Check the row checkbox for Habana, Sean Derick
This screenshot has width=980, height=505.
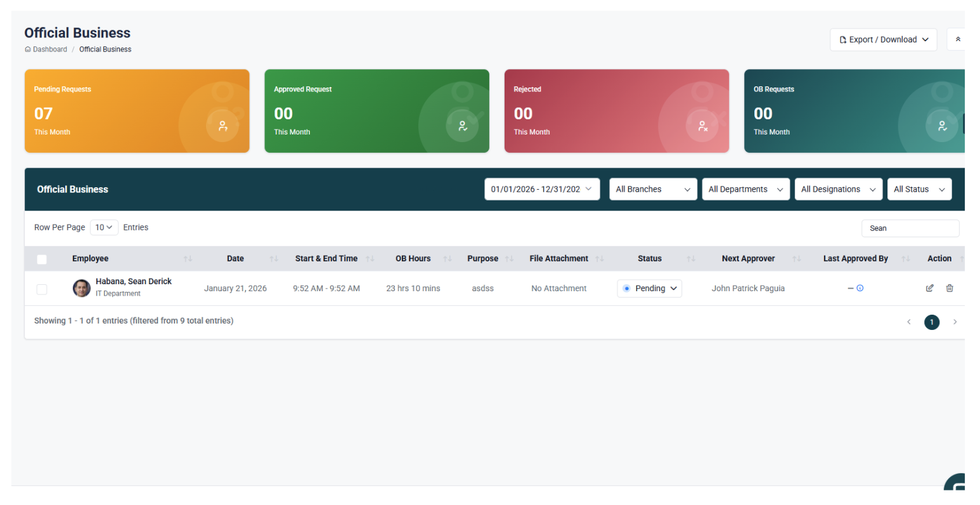click(x=42, y=289)
